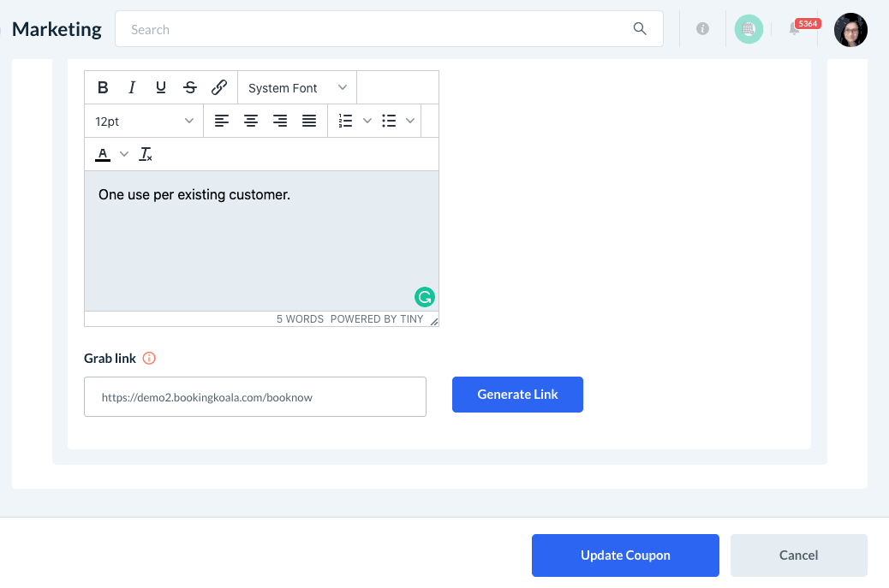Open the text color picker arrow
The image size is (889, 588).
[124, 154]
